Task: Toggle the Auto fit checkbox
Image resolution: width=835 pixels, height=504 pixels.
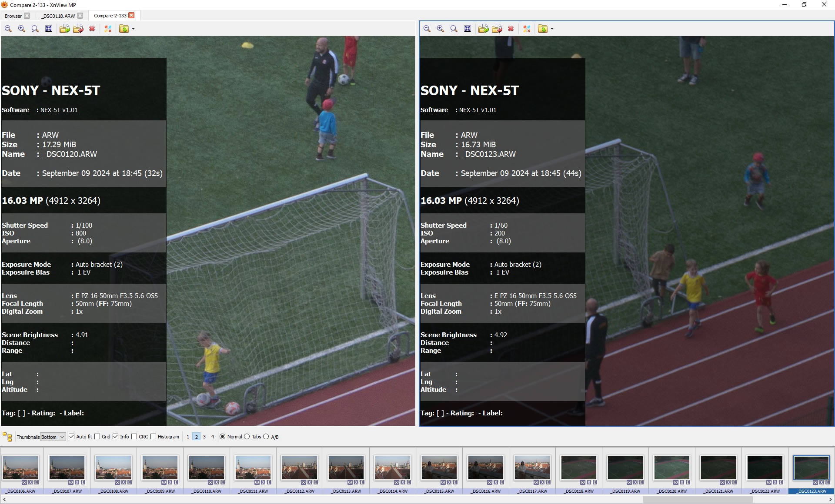Action: point(72,437)
